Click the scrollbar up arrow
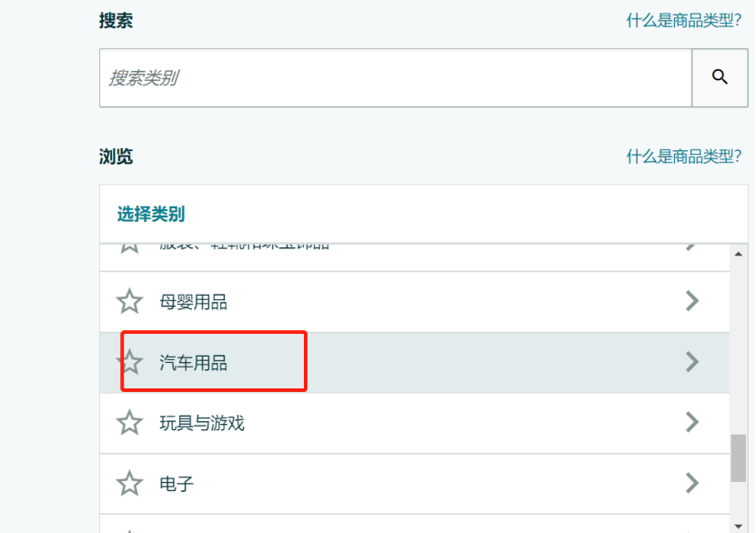The height and width of the screenshot is (533, 756). [738, 254]
